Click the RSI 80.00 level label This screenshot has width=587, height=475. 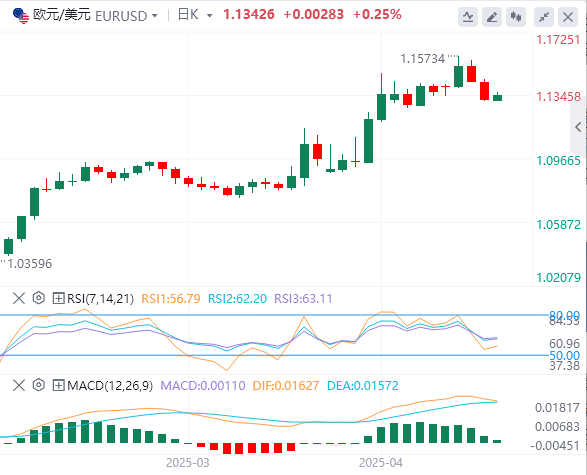[565, 315]
